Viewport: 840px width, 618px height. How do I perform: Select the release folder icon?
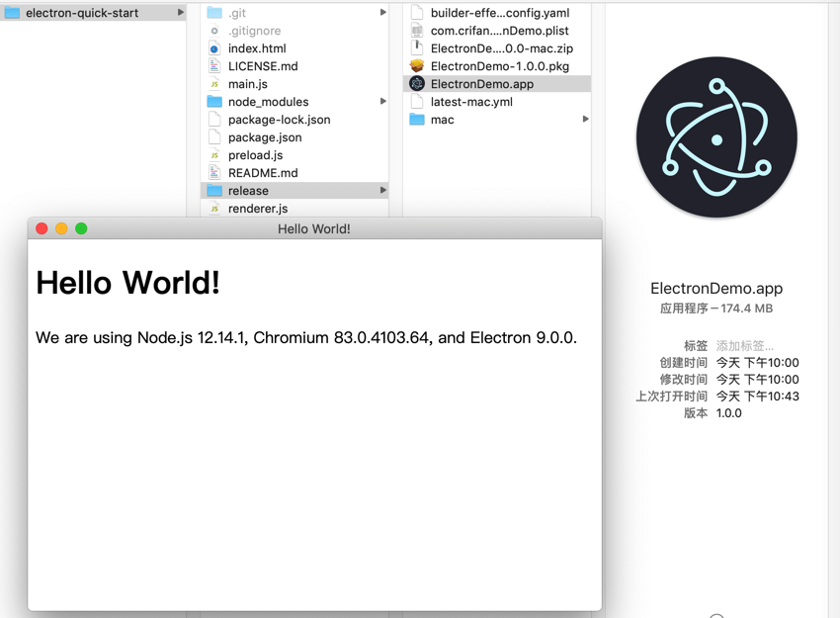214,190
